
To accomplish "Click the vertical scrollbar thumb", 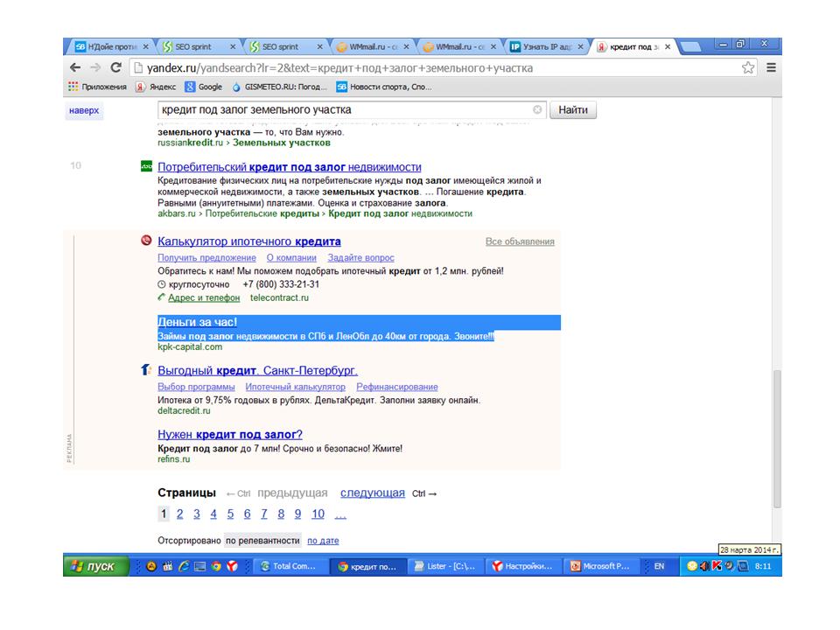I will pyautogui.click(x=777, y=438).
